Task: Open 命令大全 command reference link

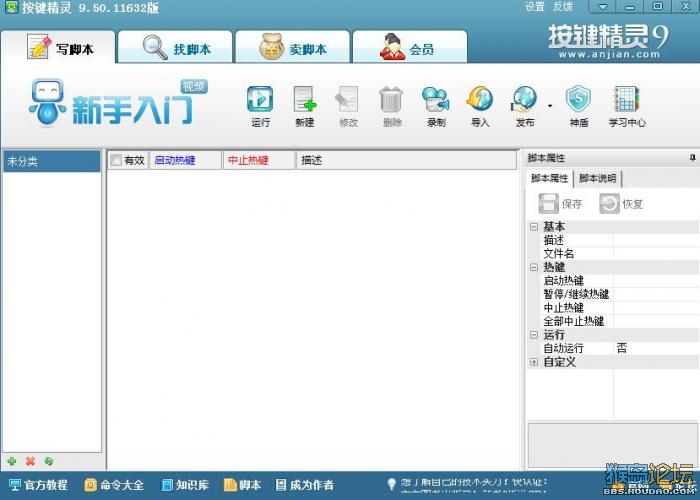Action: click(x=114, y=485)
